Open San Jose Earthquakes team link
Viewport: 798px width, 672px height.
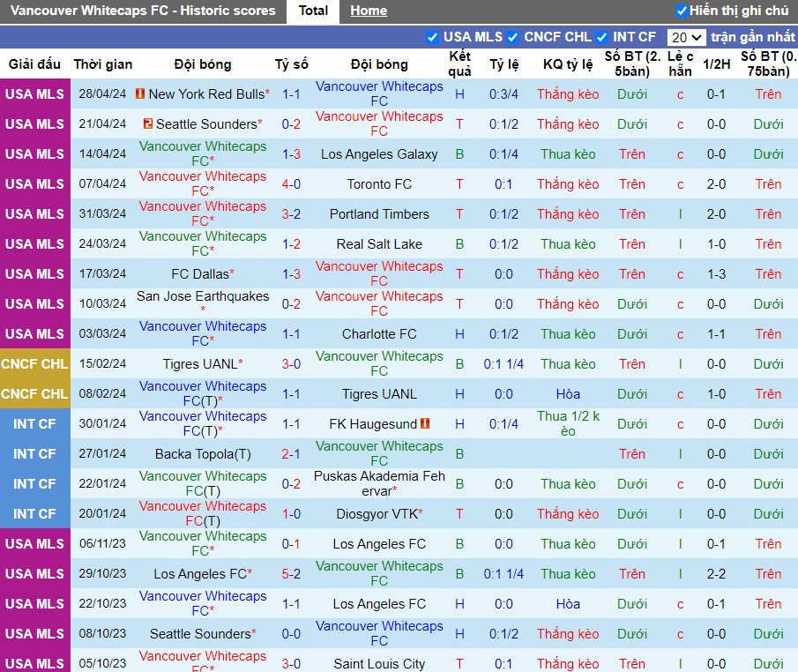pos(203,296)
